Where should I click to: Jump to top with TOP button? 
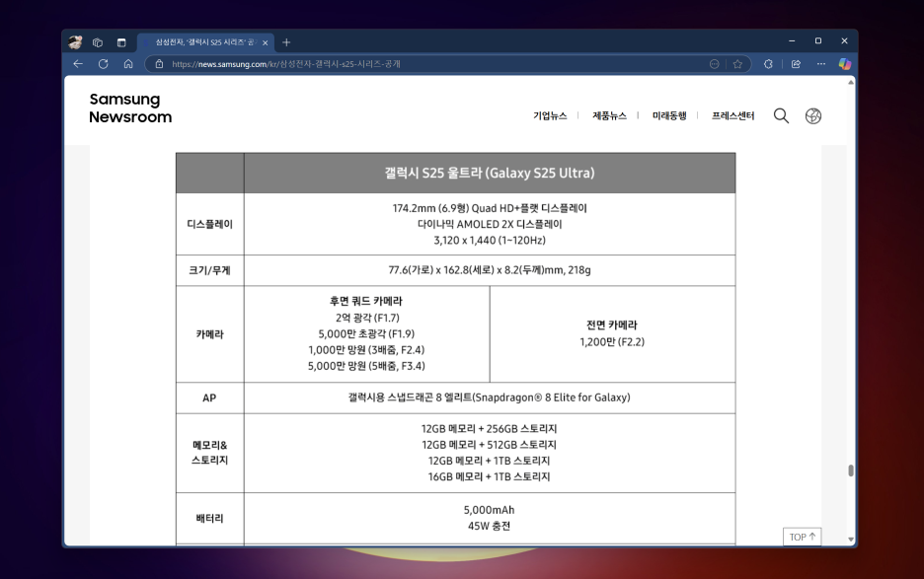(x=802, y=537)
